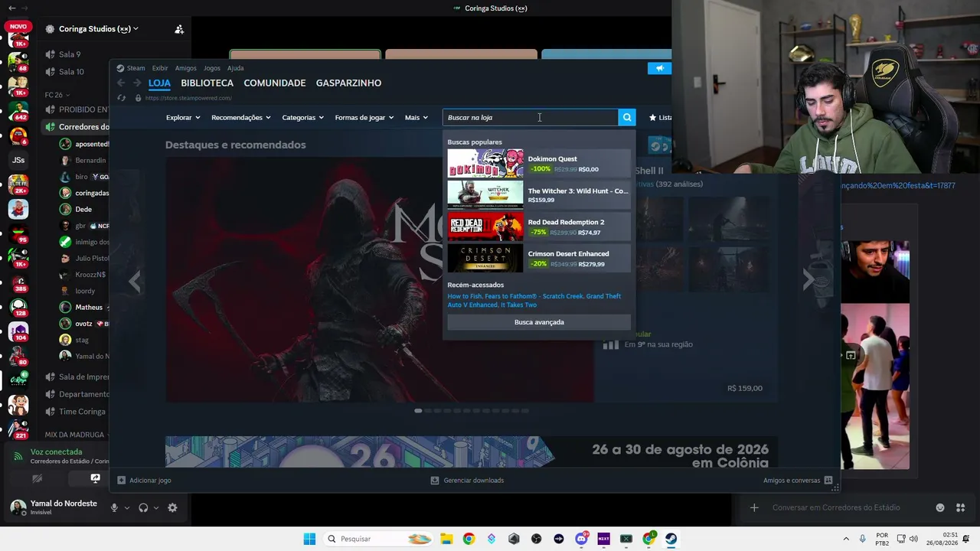Show previous featured game in the carousel

[x=135, y=281]
